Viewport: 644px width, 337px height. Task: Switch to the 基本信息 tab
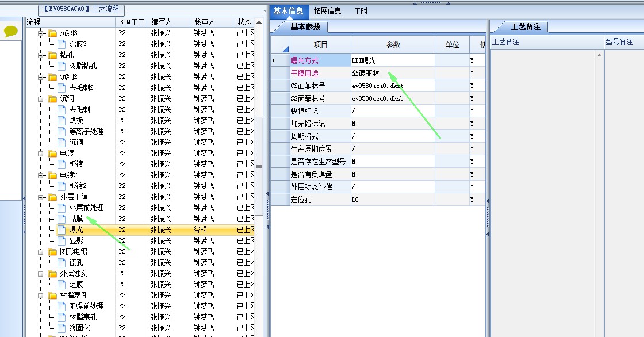(288, 11)
